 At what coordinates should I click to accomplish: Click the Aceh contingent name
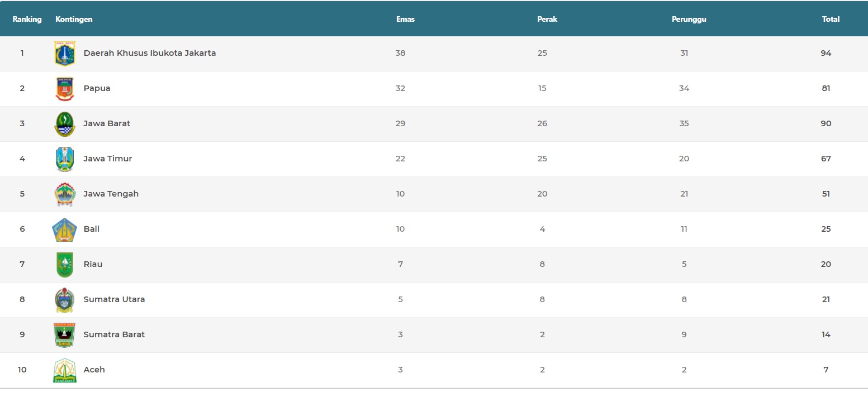94,370
